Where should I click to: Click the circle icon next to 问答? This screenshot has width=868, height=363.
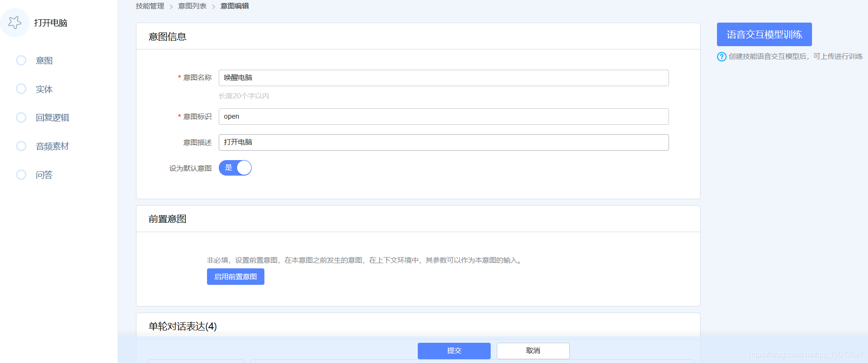pos(21,175)
